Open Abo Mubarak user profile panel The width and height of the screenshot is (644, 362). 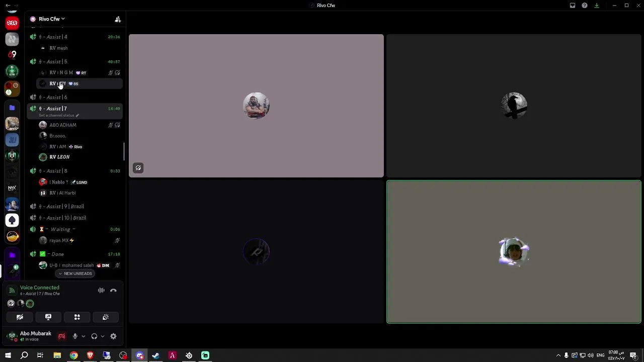(x=29, y=336)
